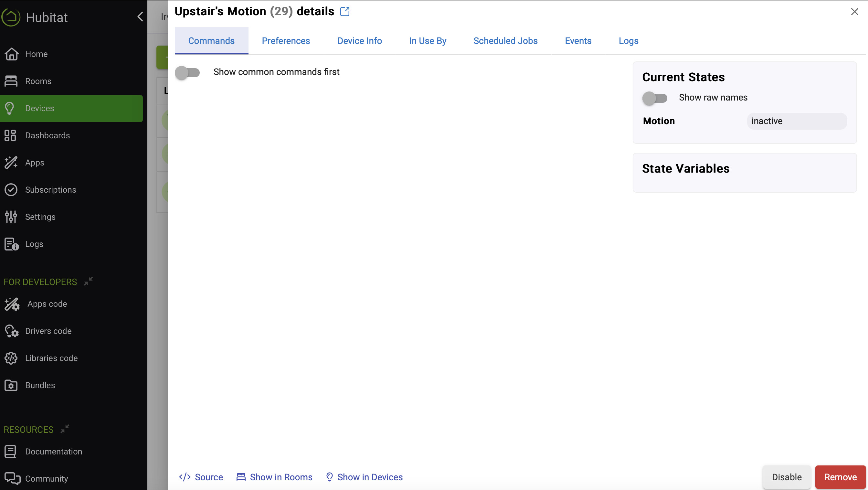Follow the Show in Devices link
This screenshot has height=490, width=868.
[370, 477]
